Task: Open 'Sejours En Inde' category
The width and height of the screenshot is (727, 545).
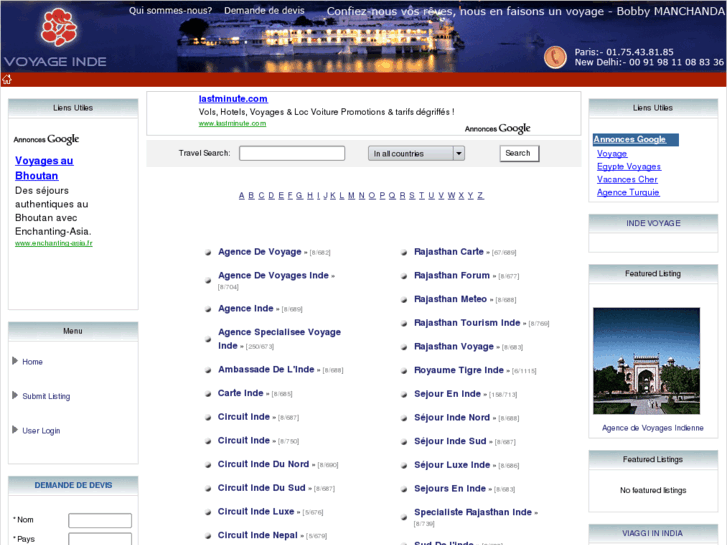Action: 450,488
